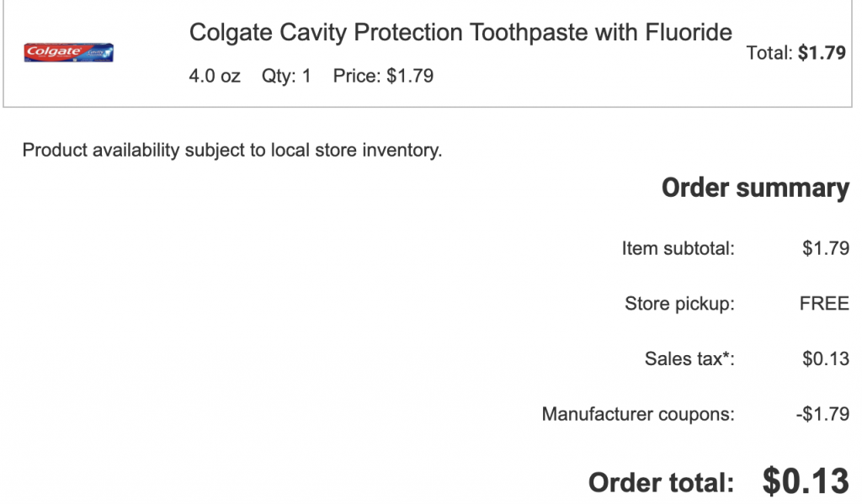The width and height of the screenshot is (862, 504).
Task: Click the 4.0 oz size text
Action: 215,77
